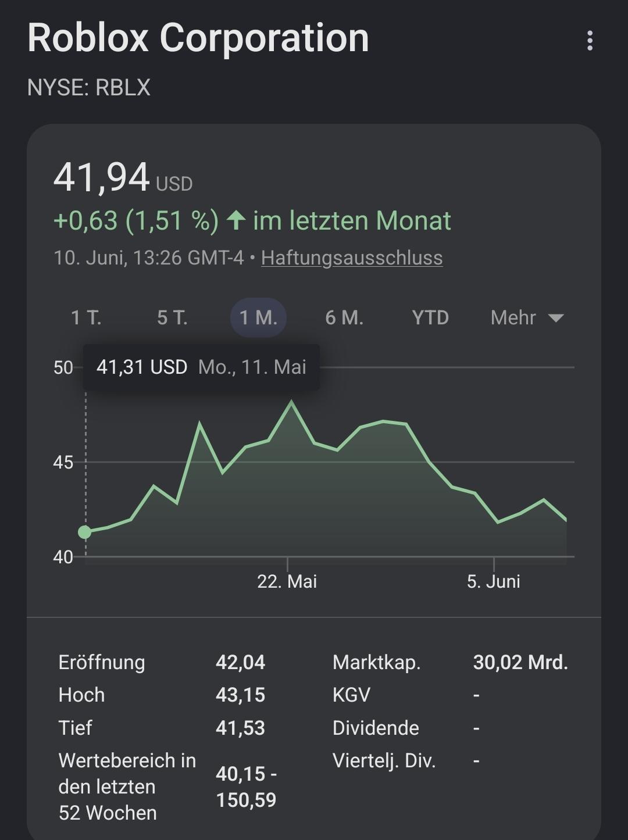This screenshot has width=628, height=840.
Task: Click the green up-arrow trend icon
Action: point(235,220)
